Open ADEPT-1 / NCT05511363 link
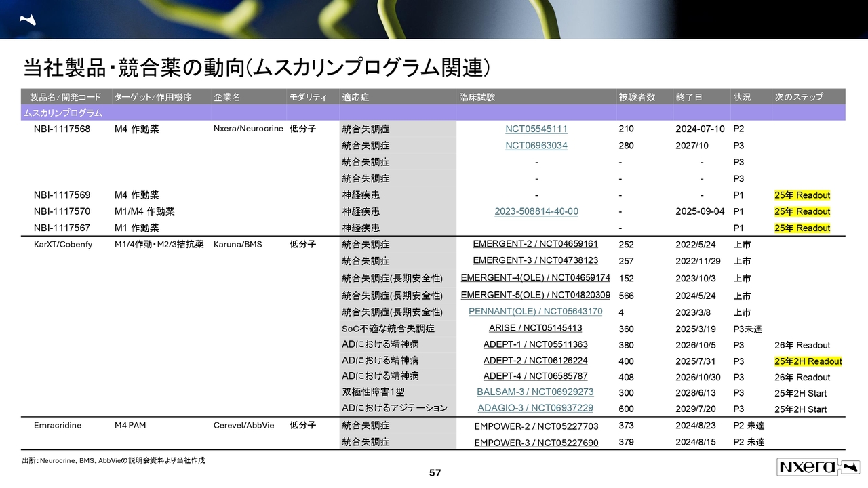 point(535,344)
